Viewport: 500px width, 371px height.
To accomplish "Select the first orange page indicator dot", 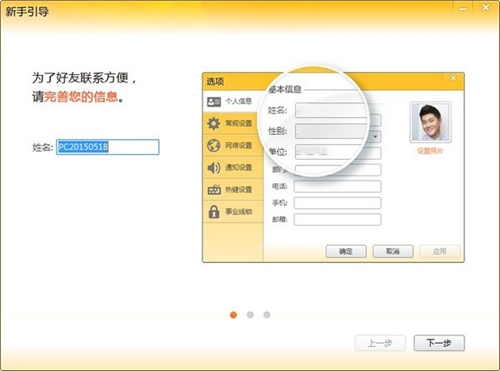I will tap(233, 315).
